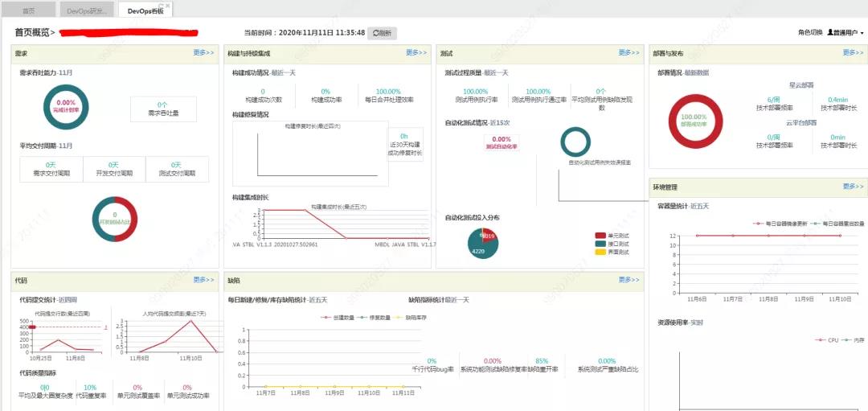Click the 部署成功率 red donut chart
This screenshot has height=411, width=868.
(682, 121)
